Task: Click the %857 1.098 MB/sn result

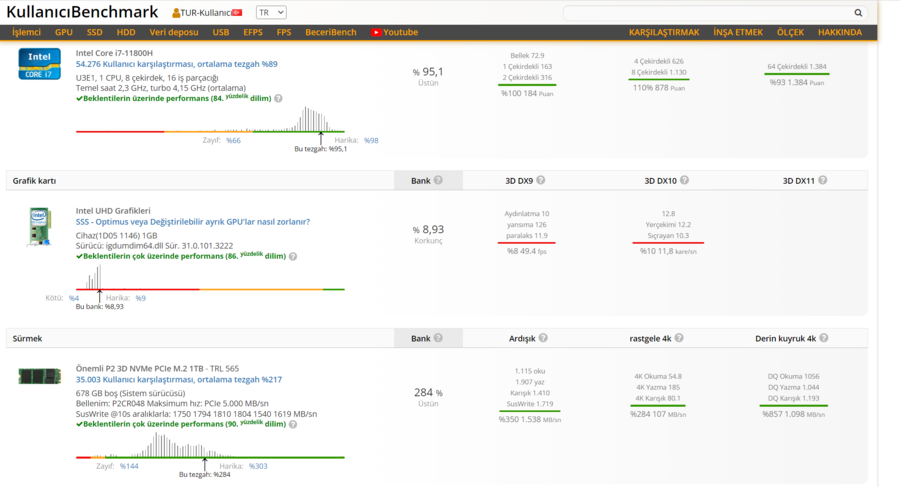Action: (x=794, y=414)
